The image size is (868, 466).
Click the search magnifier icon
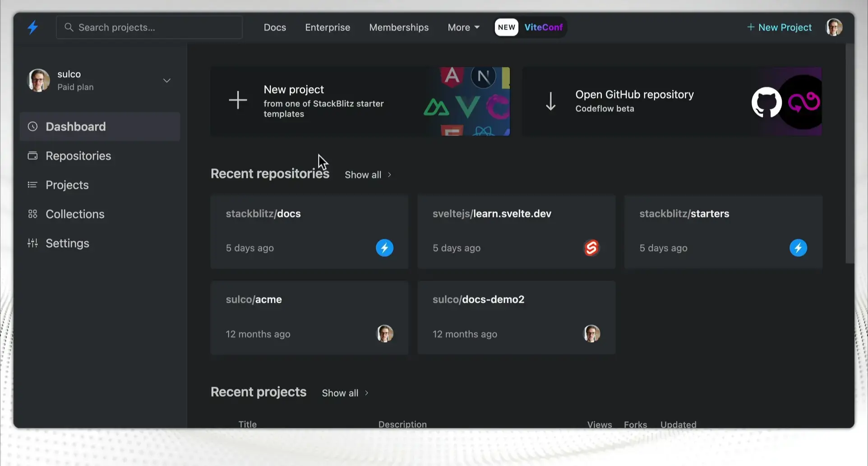69,27
